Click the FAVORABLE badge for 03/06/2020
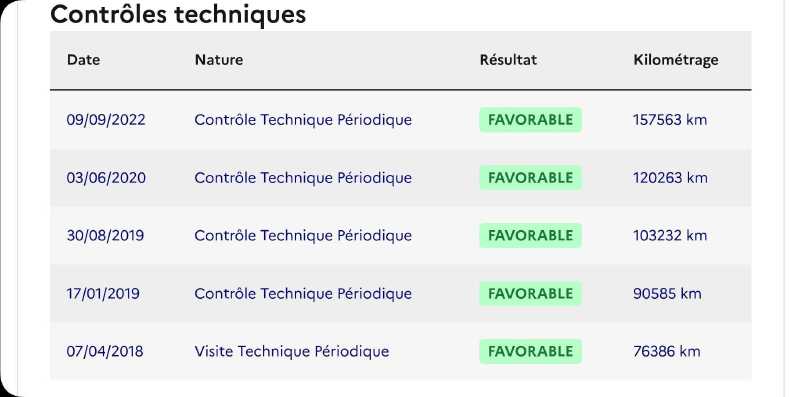The height and width of the screenshot is (397, 800). (531, 178)
